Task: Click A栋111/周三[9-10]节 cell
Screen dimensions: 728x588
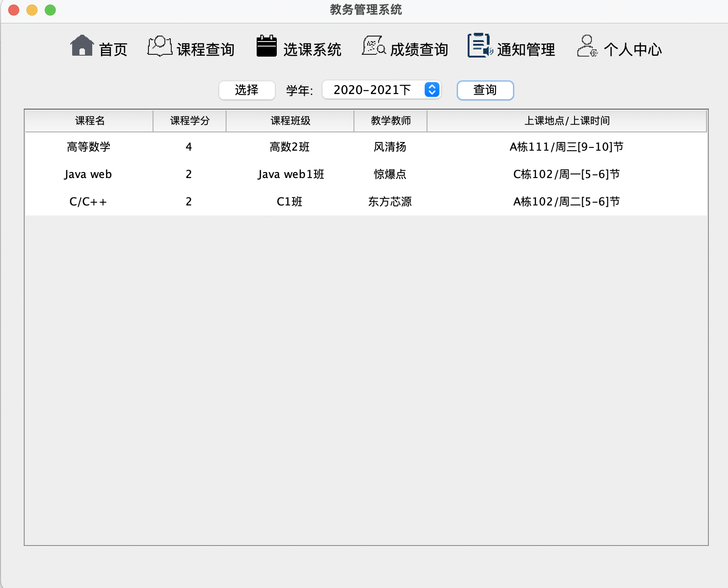Action: pyautogui.click(x=567, y=147)
